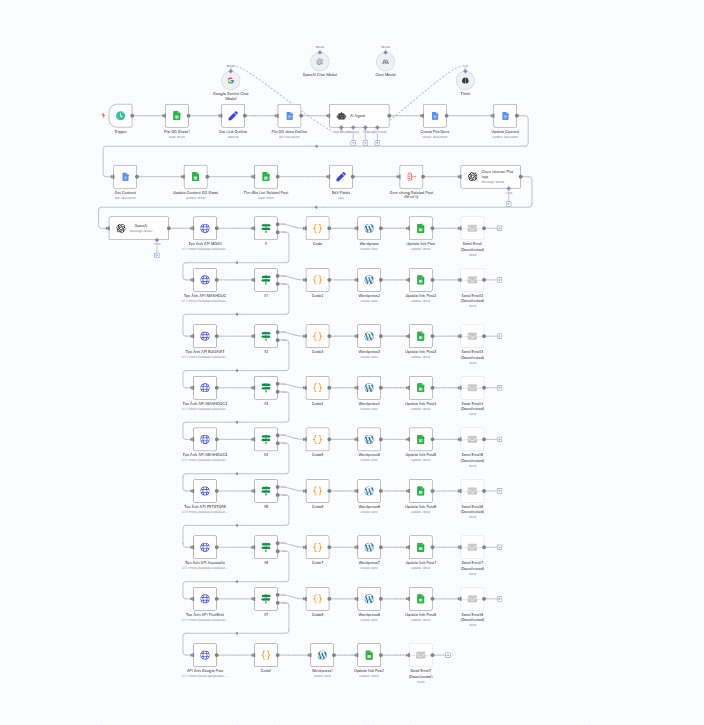This screenshot has width=704, height=725.
Task: Click the Think tool node
Action: point(465,81)
